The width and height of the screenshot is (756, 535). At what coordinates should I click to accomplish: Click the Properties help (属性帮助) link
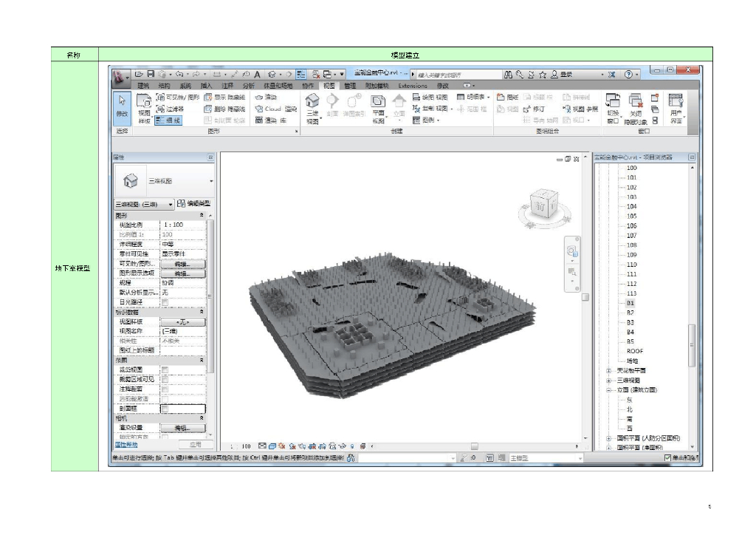[x=127, y=445]
